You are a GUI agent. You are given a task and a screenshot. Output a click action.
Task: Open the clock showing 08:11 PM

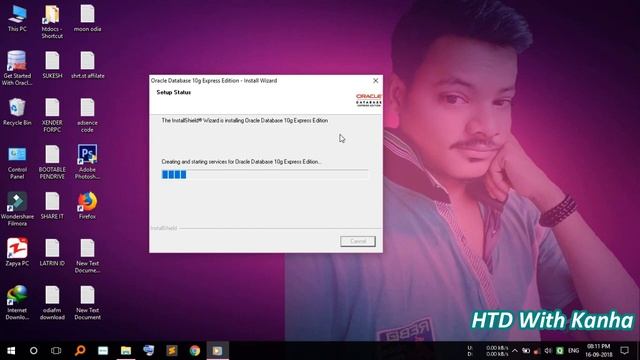pyautogui.click(x=599, y=351)
